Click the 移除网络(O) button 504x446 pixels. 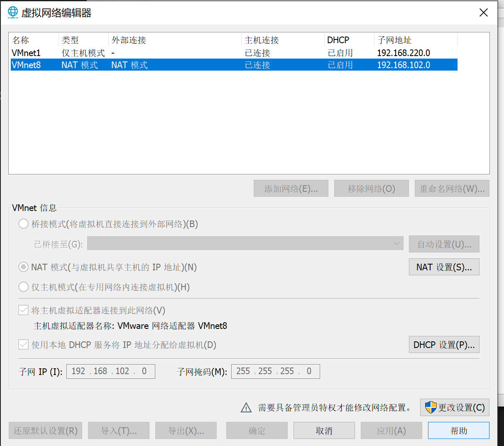pyautogui.click(x=372, y=189)
